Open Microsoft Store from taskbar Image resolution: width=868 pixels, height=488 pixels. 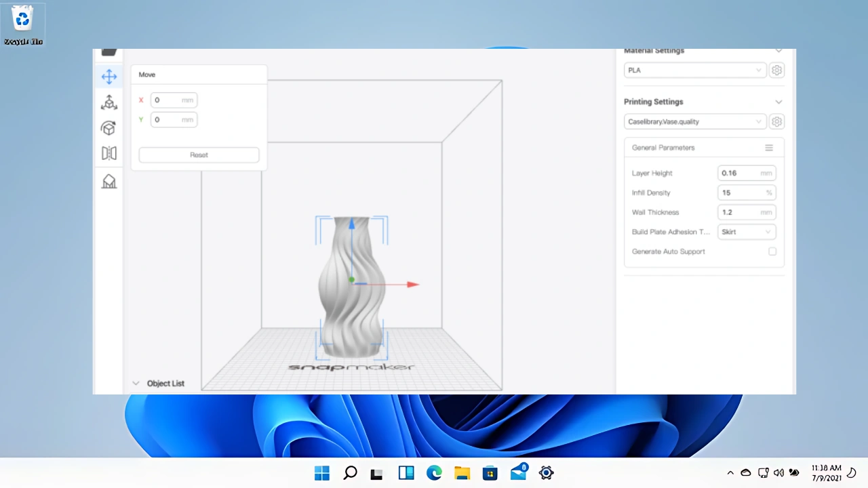(x=490, y=472)
